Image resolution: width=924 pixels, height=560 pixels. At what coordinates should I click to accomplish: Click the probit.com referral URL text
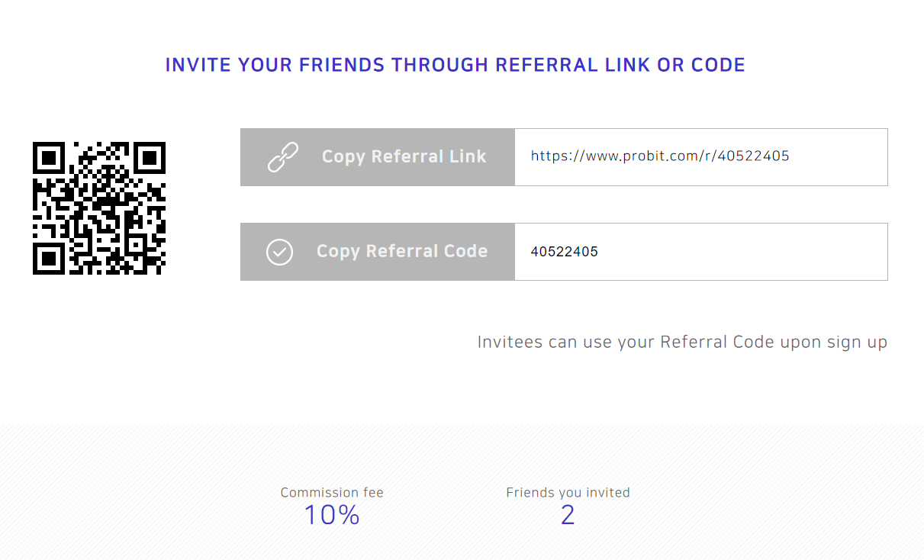coord(660,156)
